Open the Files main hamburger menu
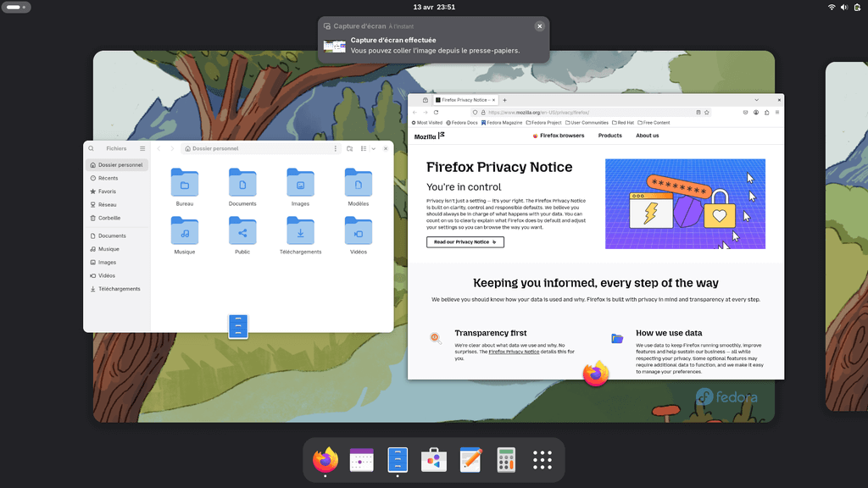The image size is (868, 488). (x=142, y=148)
